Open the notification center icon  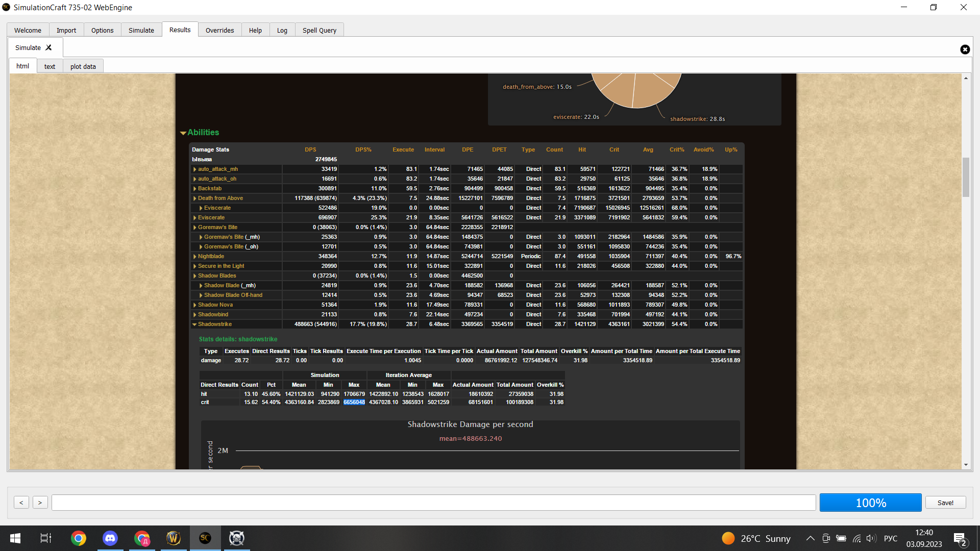coord(959,539)
